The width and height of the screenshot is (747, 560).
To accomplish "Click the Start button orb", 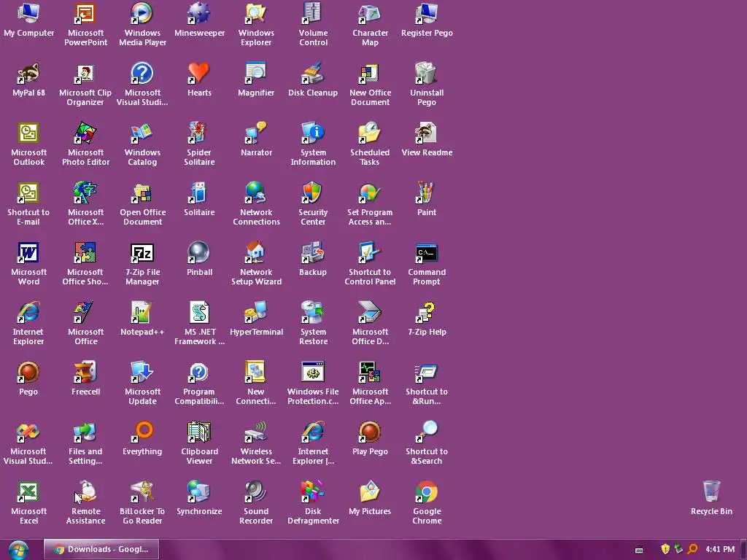I will click(18, 550).
